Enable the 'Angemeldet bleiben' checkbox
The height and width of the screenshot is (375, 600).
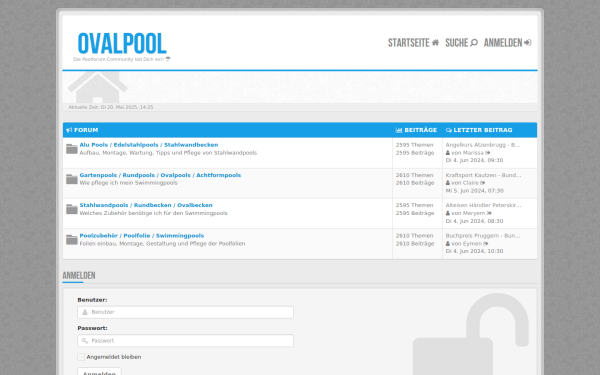[x=81, y=357]
